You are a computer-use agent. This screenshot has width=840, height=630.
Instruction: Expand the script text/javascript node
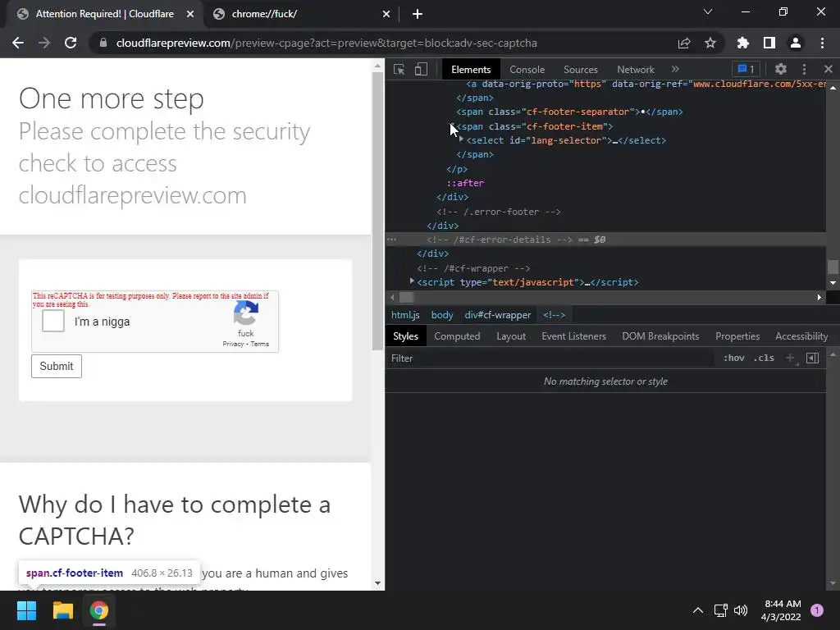(412, 281)
